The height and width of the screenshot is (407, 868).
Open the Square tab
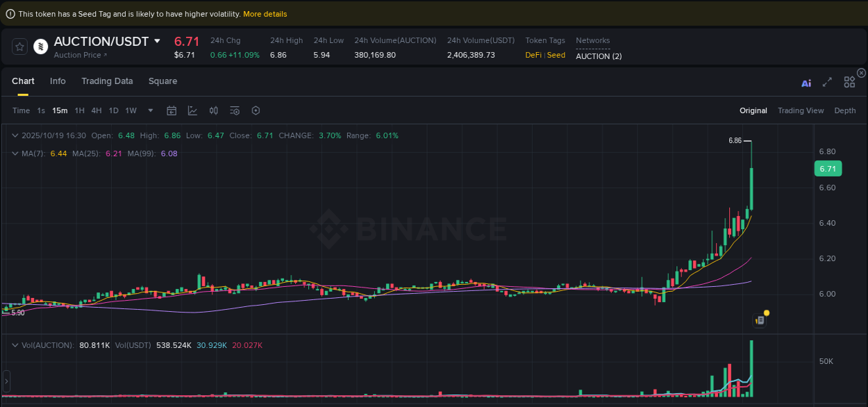pos(162,81)
